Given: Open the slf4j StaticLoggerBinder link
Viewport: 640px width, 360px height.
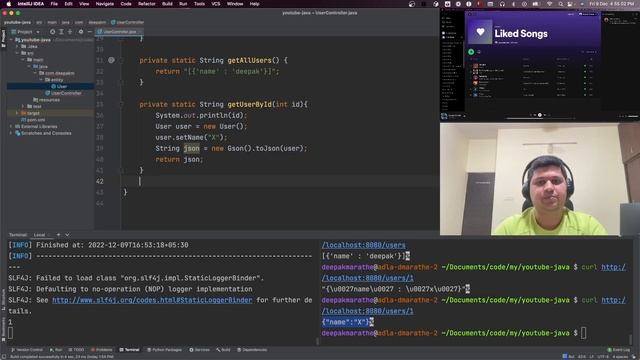Looking at the screenshot, I should click(x=152, y=300).
